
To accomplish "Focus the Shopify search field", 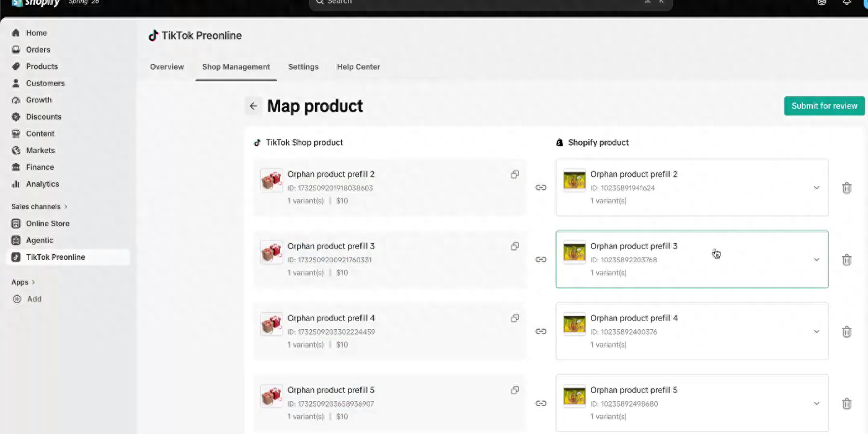I will [491, 4].
